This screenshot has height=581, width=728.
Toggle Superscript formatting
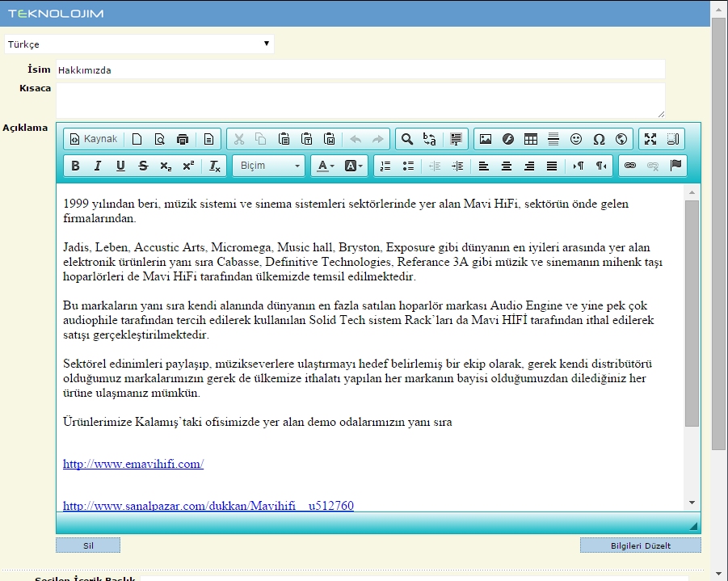pos(188,166)
